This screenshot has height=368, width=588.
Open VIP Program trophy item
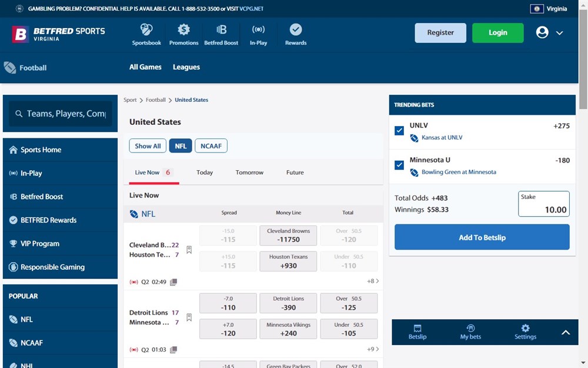tap(60, 243)
